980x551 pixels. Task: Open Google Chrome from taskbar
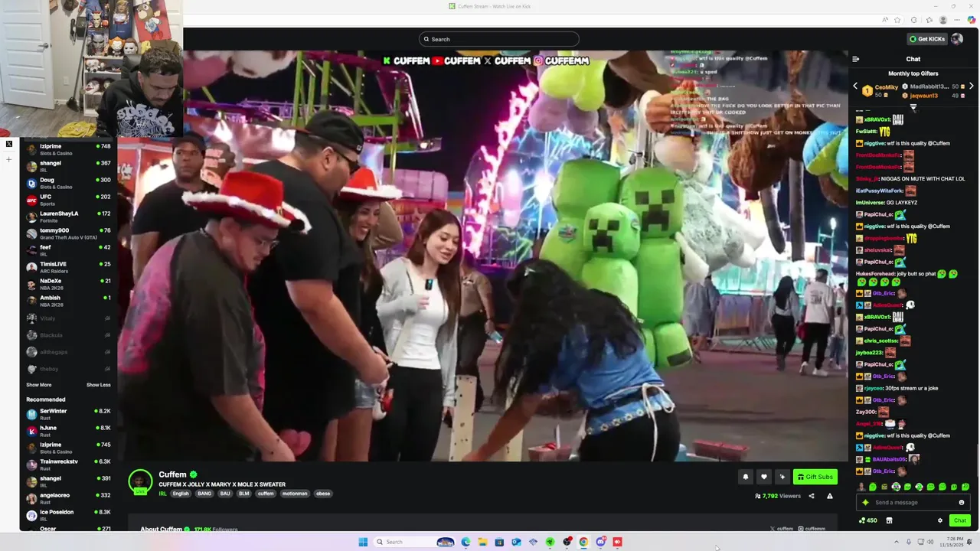pyautogui.click(x=583, y=542)
